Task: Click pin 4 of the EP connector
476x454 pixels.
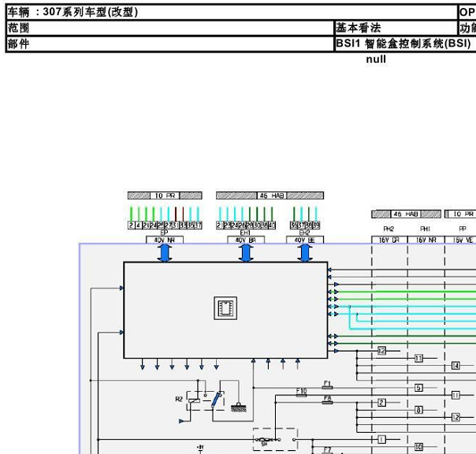Action: click(139, 225)
